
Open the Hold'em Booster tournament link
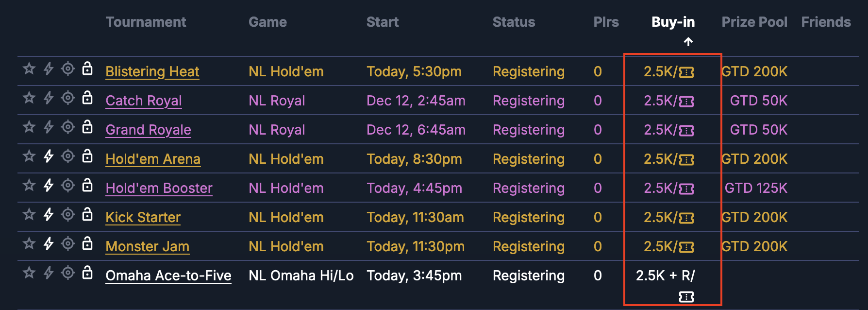(159, 188)
